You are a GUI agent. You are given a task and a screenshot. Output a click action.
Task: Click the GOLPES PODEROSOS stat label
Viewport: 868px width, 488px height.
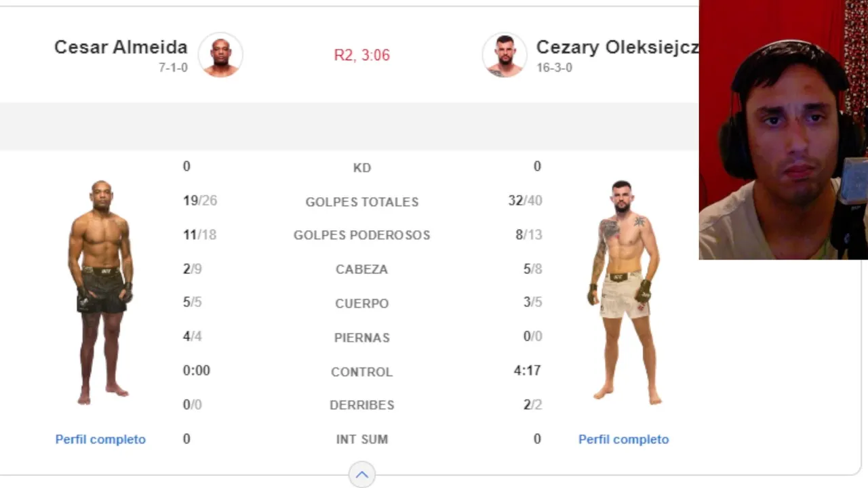[x=361, y=235]
